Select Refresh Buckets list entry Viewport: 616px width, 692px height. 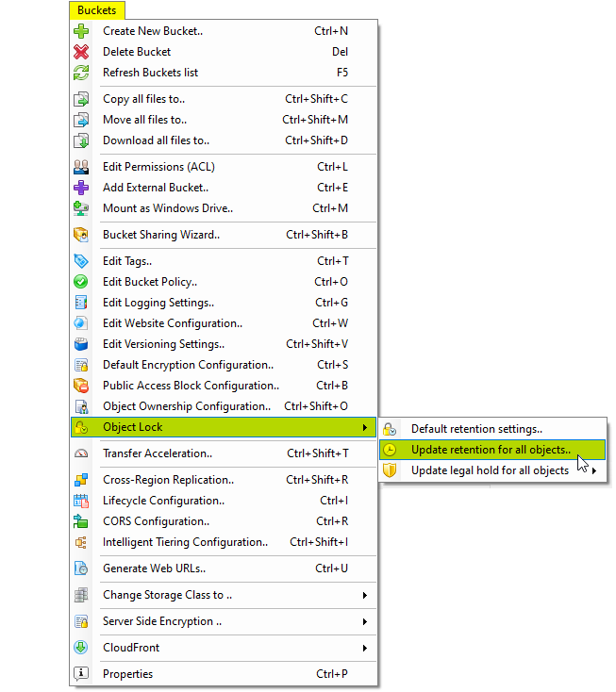(224, 73)
